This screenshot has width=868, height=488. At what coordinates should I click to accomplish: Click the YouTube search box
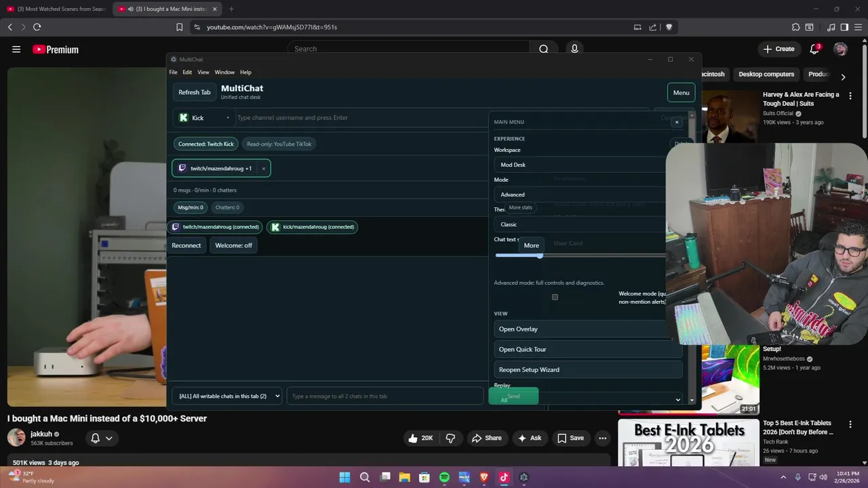click(408, 49)
